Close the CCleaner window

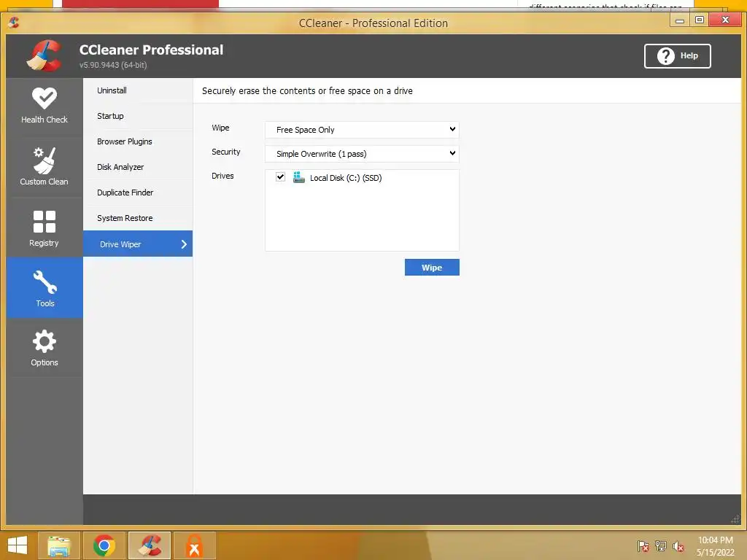(725, 20)
